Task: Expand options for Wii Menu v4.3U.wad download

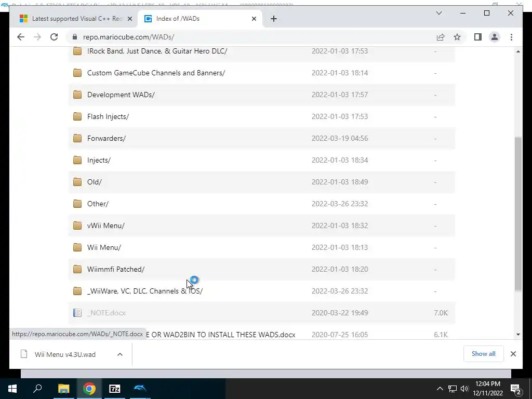Action: click(120, 354)
